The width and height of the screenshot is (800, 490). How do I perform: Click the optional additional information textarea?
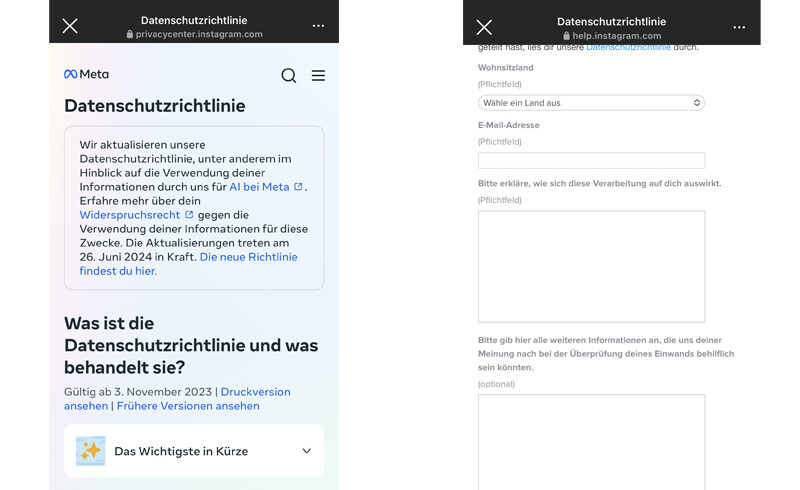tap(591, 442)
